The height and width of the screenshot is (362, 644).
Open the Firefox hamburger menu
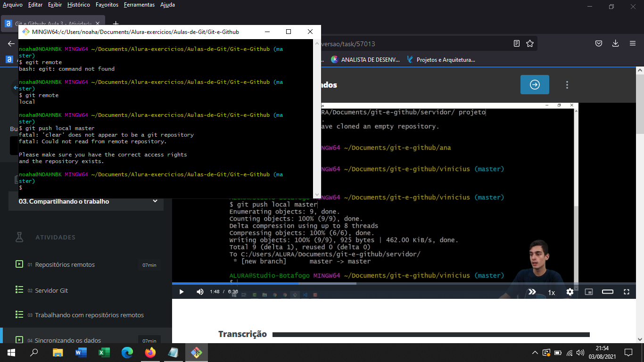point(632,43)
